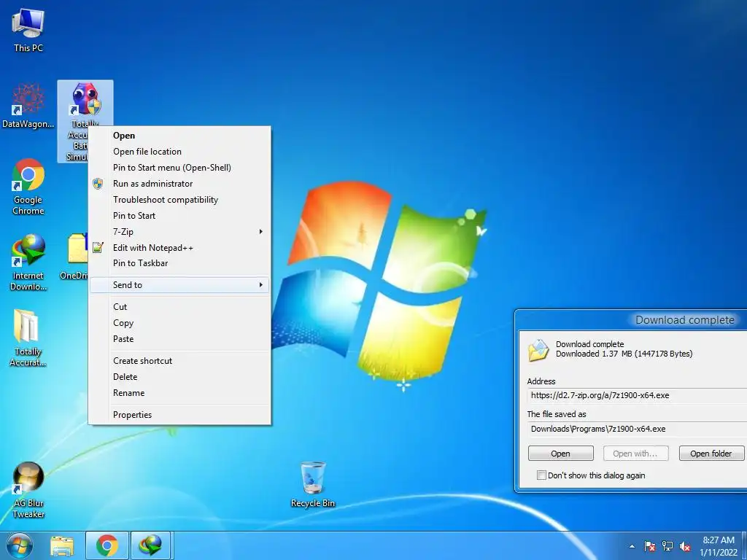Click the Open with... button

tap(635, 454)
